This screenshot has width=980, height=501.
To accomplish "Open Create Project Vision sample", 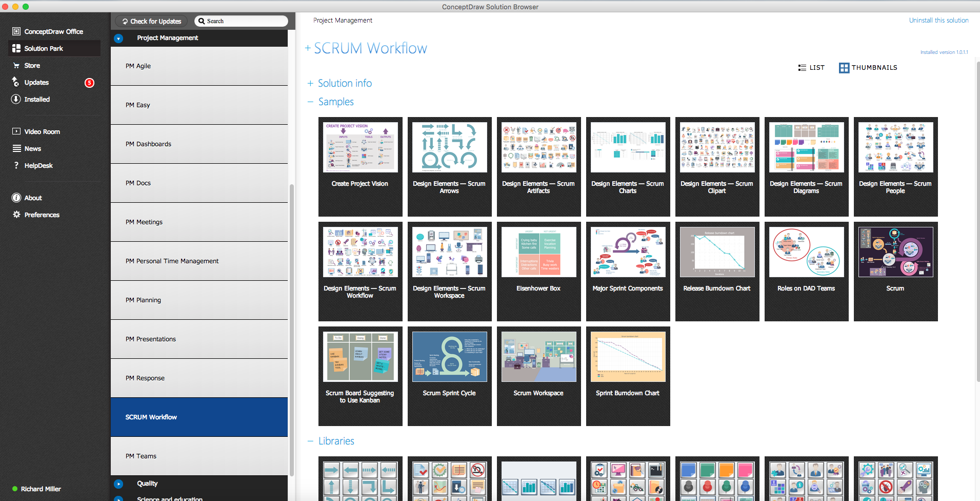I will click(x=360, y=166).
